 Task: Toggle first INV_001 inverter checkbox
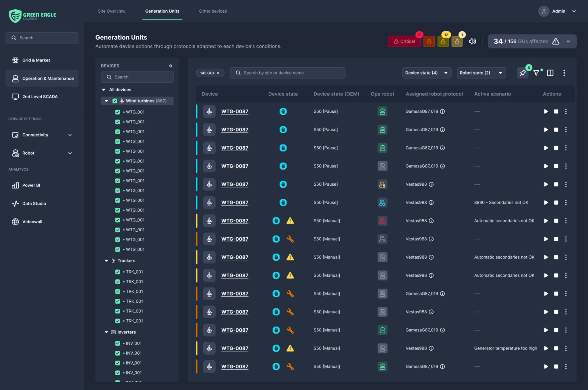pos(117,343)
